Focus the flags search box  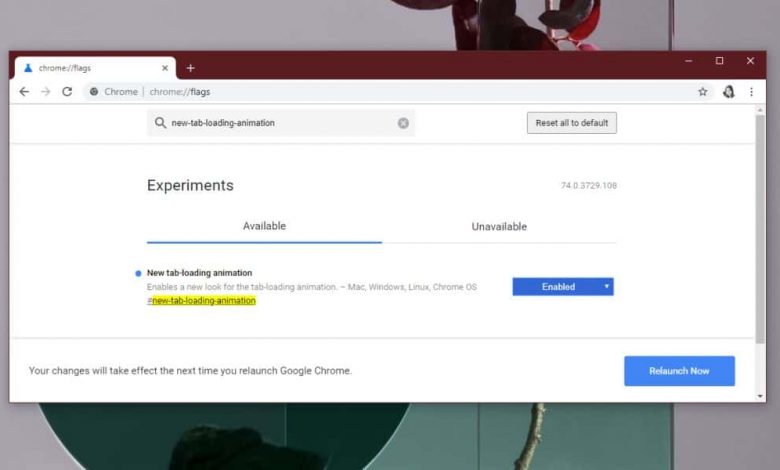point(281,123)
